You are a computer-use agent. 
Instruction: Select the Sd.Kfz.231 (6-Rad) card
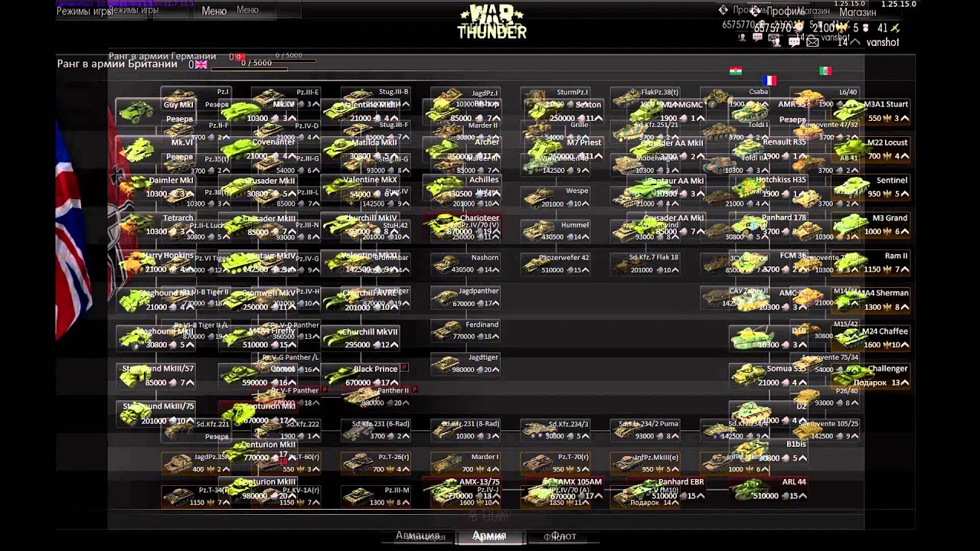pos(376,430)
